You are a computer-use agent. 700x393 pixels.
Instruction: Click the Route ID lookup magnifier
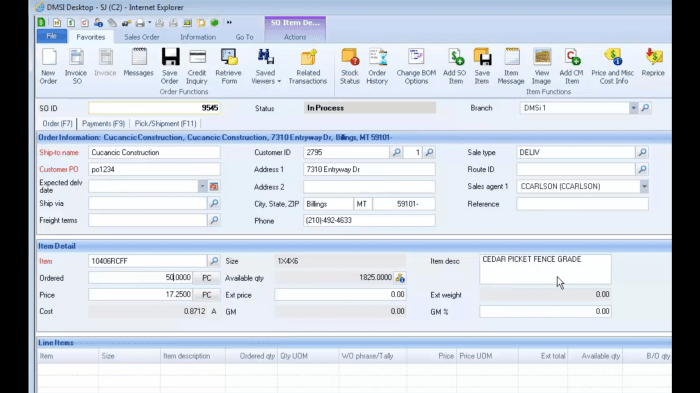(x=642, y=169)
